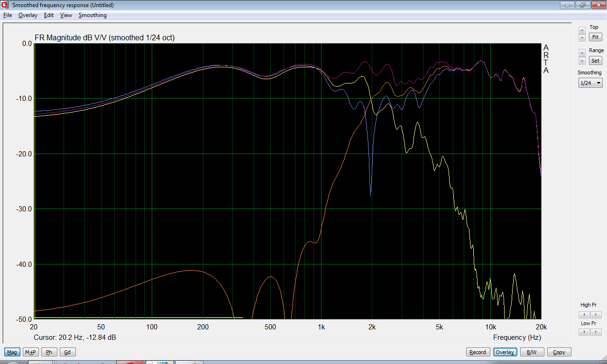Click the '0.0' dB axis label
Screen dimensions: 607x364
27,43
